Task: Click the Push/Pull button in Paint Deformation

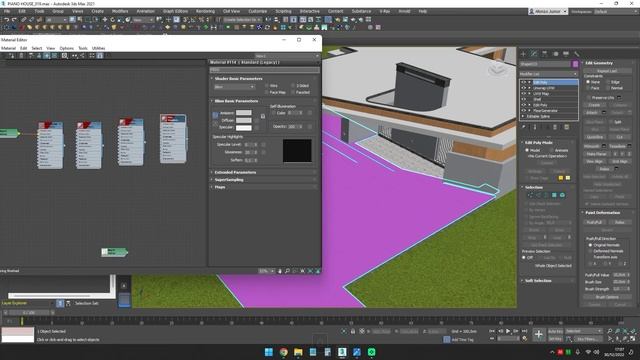Action: coord(594,222)
